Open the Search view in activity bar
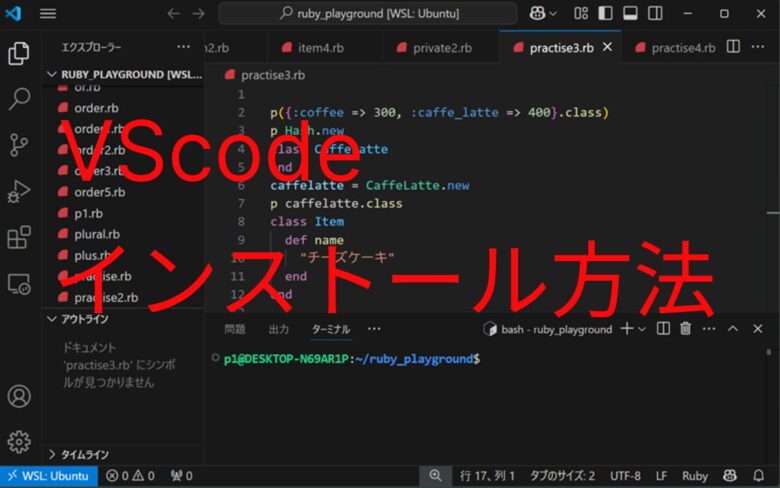This screenshot has width=780, height=488. (x=19, y=98)
